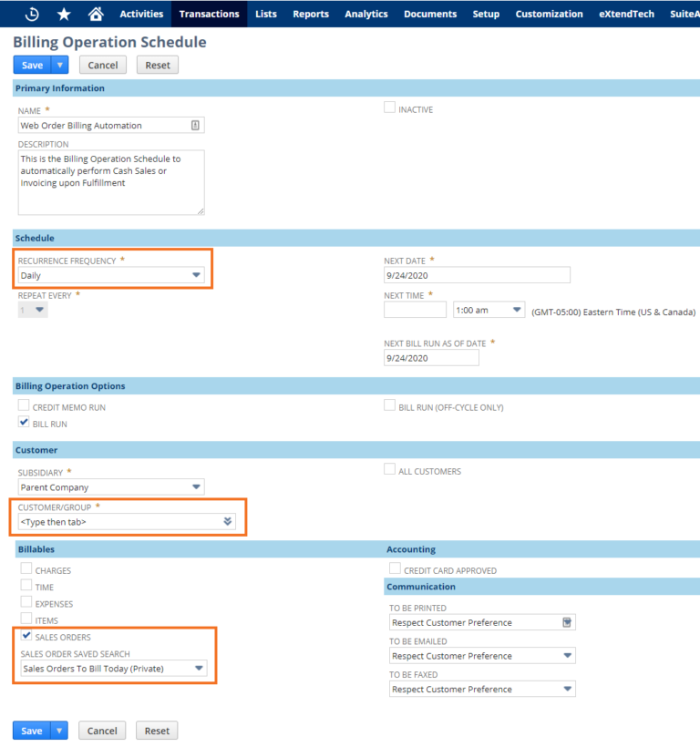Click the Reset button
Screen dimensions: 700x747
point(156,65)
